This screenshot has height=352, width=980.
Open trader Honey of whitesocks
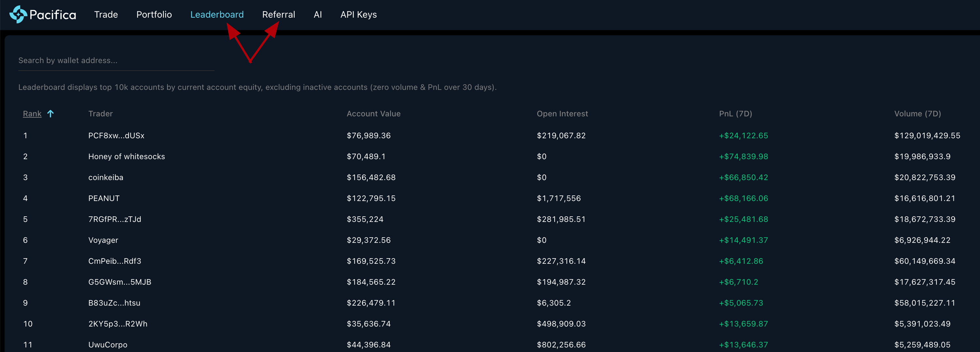click(x=126, y=157)
